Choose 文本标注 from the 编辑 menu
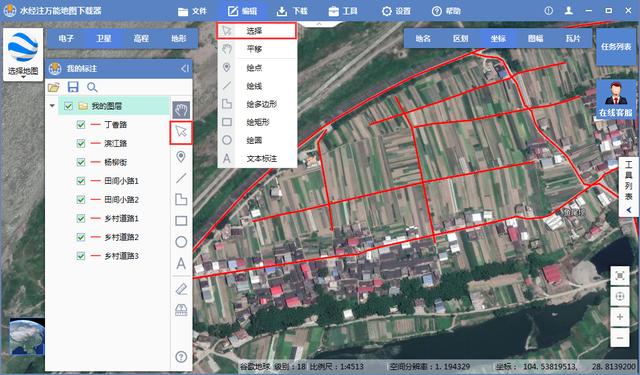 click(257, 158)
